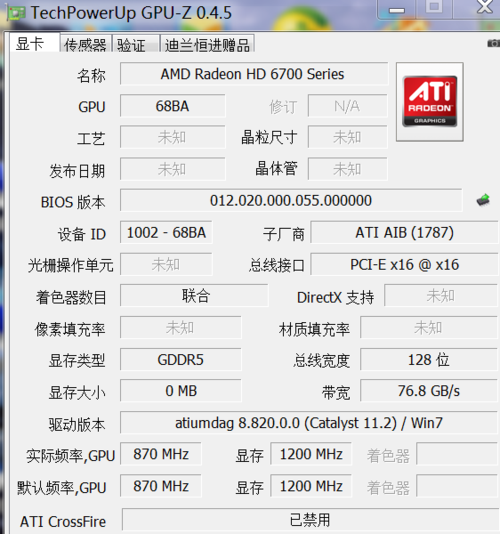The height and width of the screenshot is (534, 500).
Task: Click the 实际频率,GPU label
Action: [x=71, y=456]
